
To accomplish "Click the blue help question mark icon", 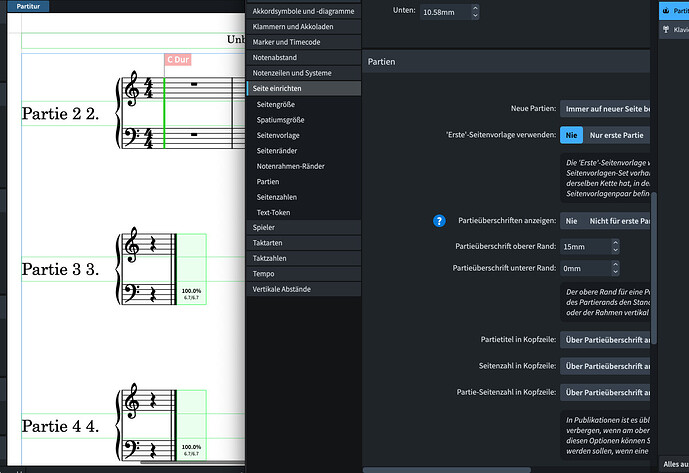I will [x=438, y=221].
